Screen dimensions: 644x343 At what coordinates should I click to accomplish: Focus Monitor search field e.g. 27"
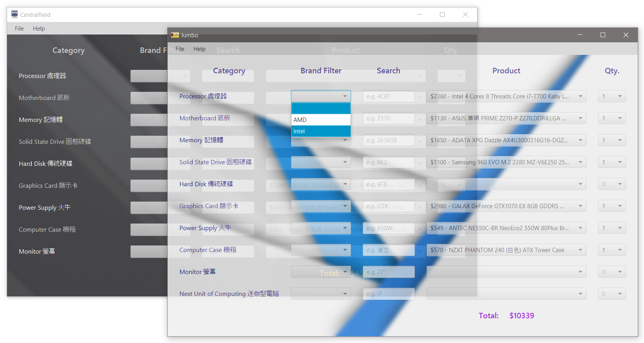[x=389, y=272]
